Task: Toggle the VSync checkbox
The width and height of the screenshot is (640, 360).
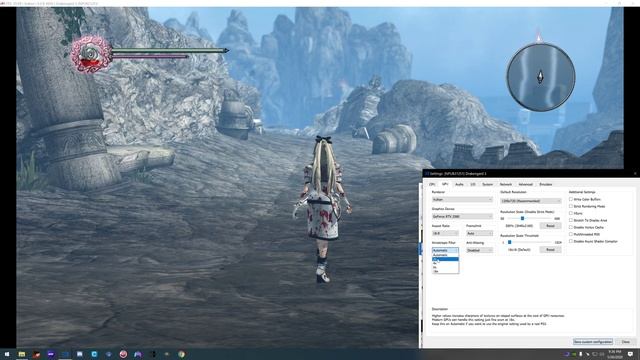Action: coord(571,213)
